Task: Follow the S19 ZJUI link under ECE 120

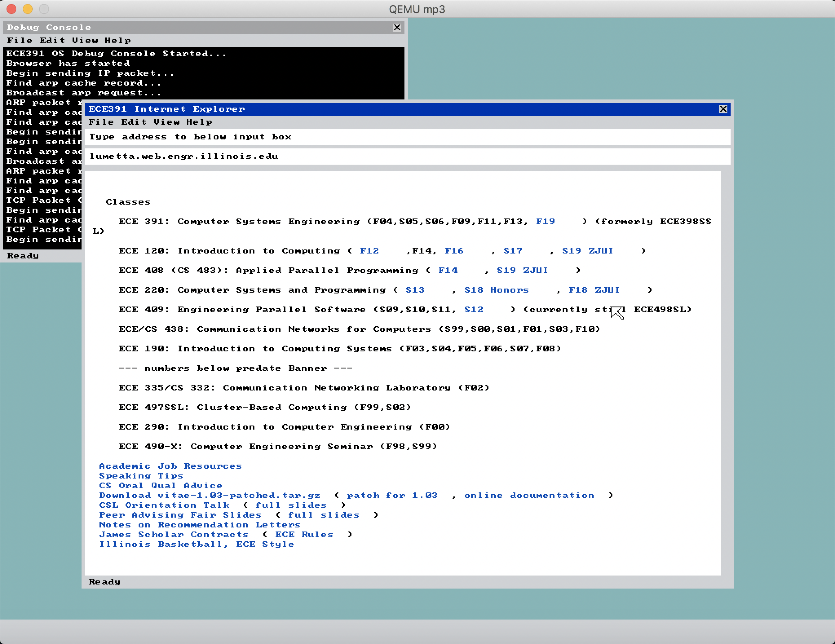Action: (x=588, y=251)
